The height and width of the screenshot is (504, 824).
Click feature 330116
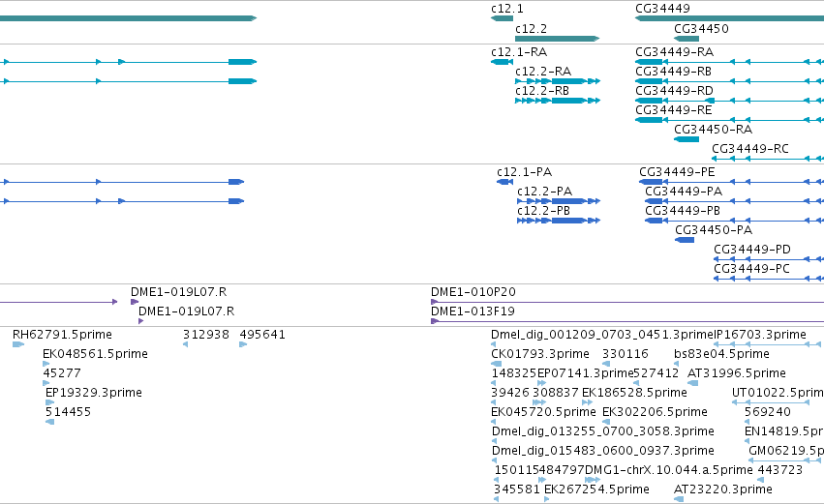pyautogui.click(x=606, y=364)
